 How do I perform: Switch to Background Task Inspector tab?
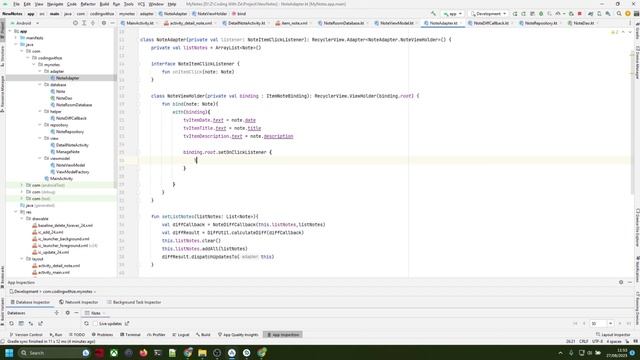click(134, 302)
